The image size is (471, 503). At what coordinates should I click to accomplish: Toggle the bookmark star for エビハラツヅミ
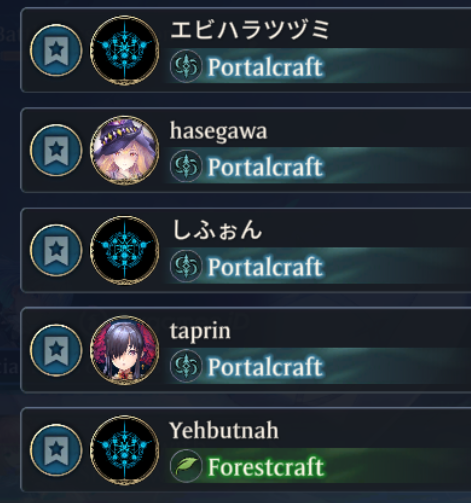point(56,50)
